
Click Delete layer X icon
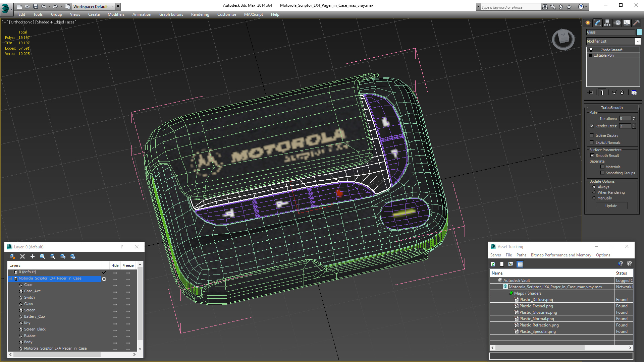pos(22,256)
